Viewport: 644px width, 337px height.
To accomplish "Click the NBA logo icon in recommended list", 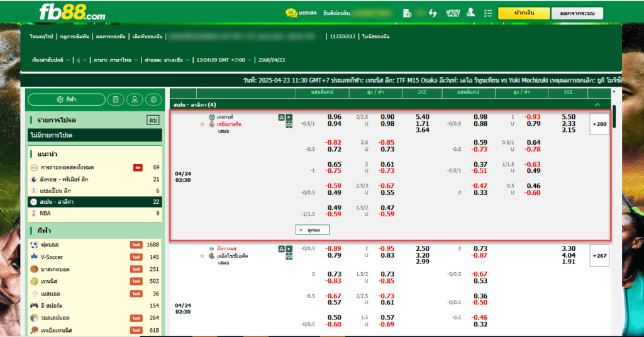I will pos(34,213).
